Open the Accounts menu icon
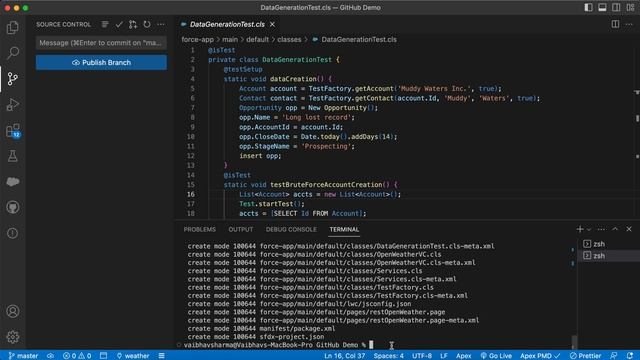Image resolution: width=640 pixels, height=360 pixels. tap(13, 311)
